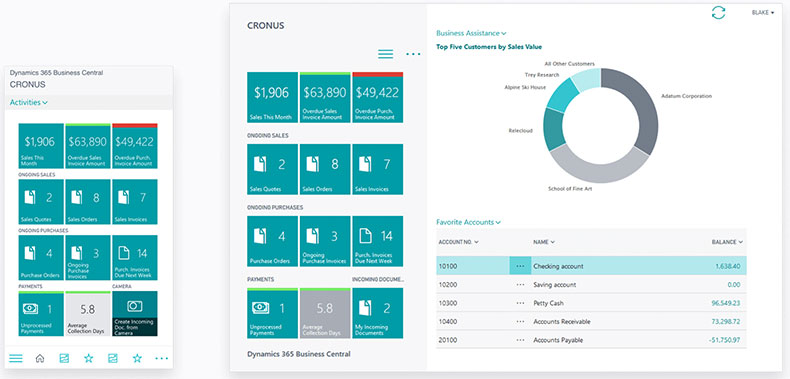
Task: Open the Sales Orders tile showing 8 in the tablet view
Action: tap(325, 169)
